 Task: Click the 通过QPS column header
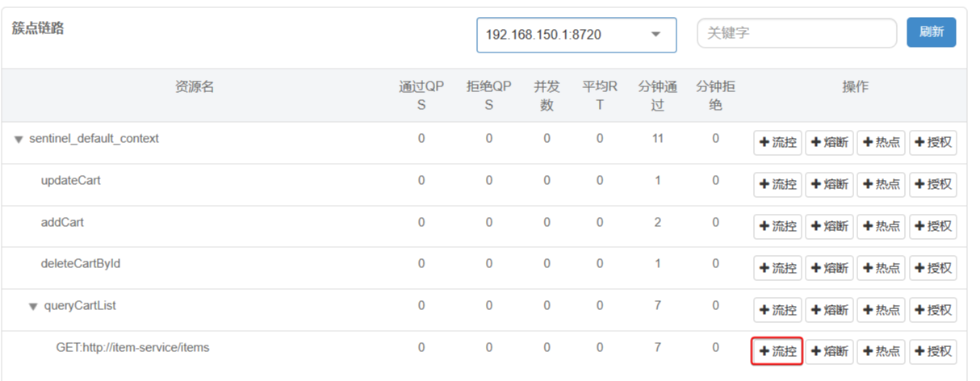[421, 95]
